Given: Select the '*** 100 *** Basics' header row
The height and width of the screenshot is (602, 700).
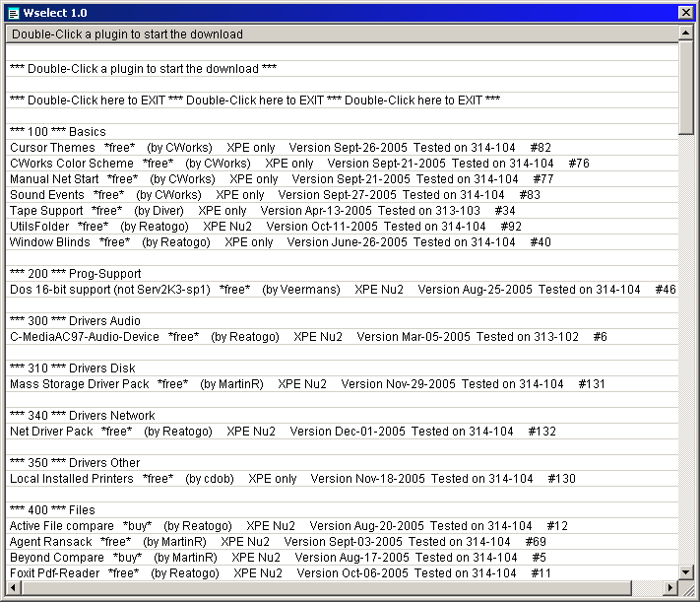Looking at the screenshot, I should 342,132.
